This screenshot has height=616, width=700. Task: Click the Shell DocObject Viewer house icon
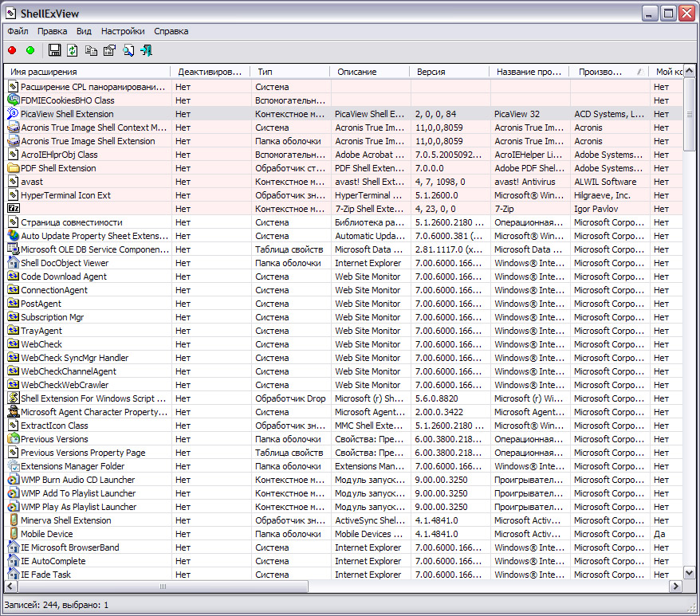[14, 262]
